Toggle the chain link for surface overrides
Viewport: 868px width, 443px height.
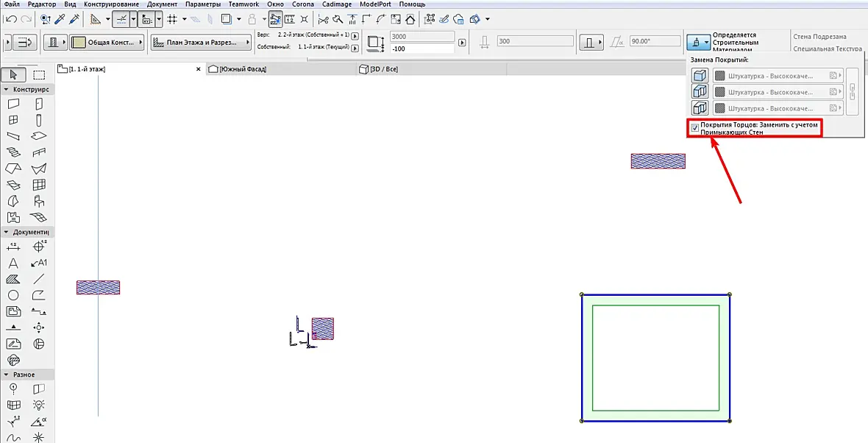tap(853, 91)
